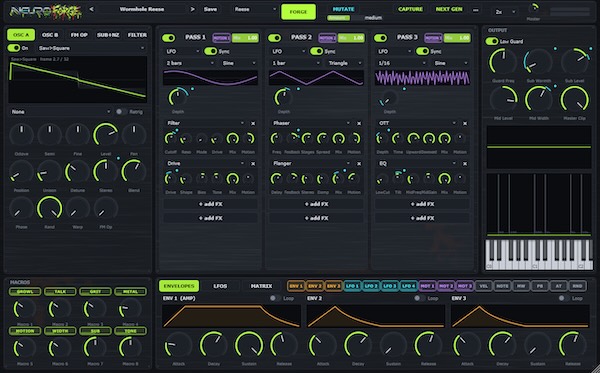Click the Pass 2 Mix 1.00 slider
Image resolution: width=600 pixels, height=373 pixels.
(x=351, y=37)
